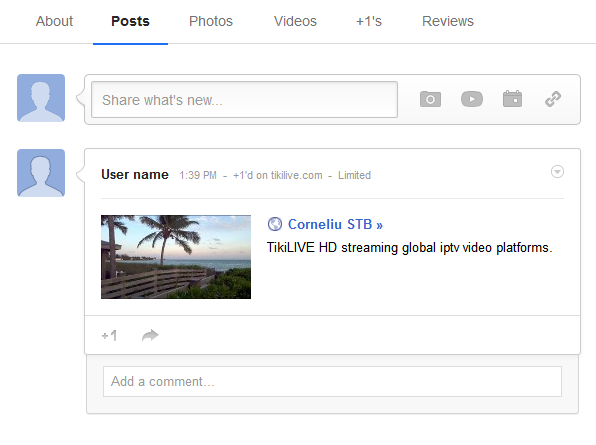Screen dimensions: 596x445
Task: Click the +1 button under the post
Action: pos(109,336)
